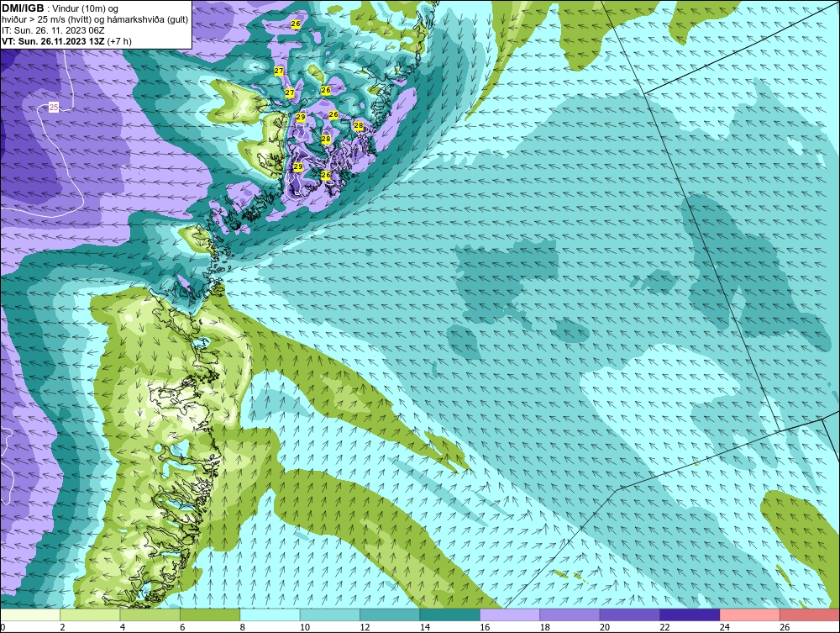Click the 16–18 m/s light purple legend swatch

(510, 615)
